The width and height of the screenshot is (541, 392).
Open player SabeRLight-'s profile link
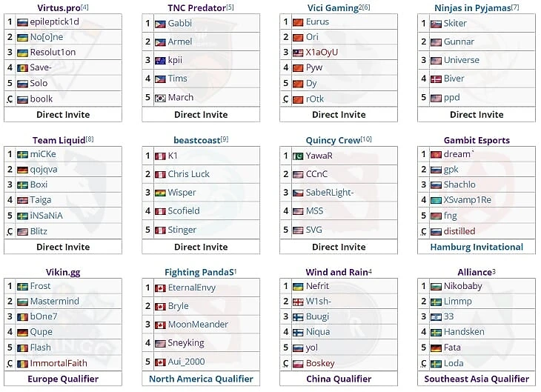330,193
